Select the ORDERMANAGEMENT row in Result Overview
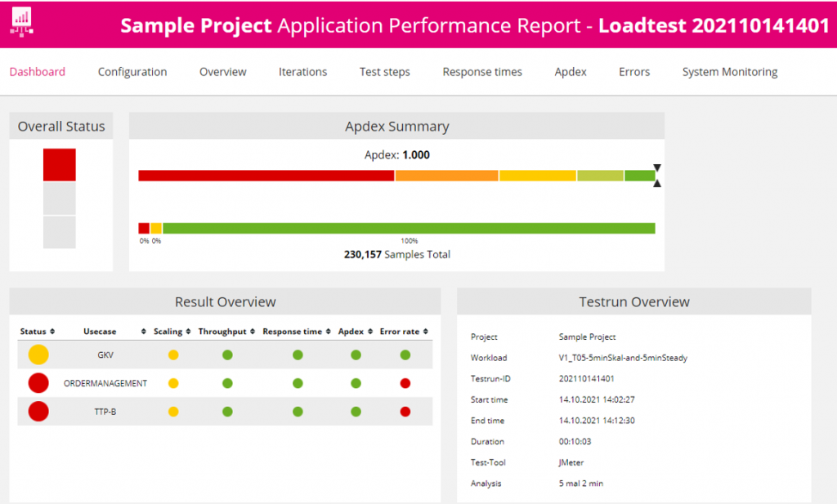Viewport: 837px width, 504px height. point(106,382)
